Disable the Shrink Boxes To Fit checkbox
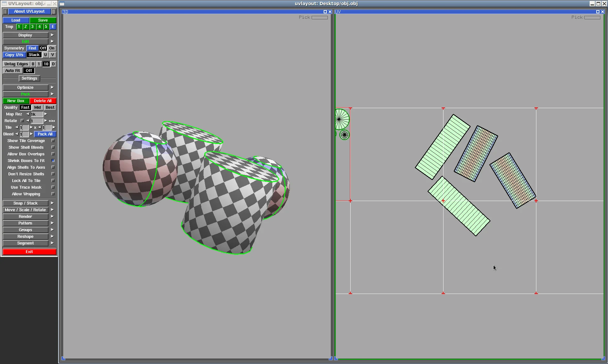Viewport: 608px width, 364px height. [53, 161]
